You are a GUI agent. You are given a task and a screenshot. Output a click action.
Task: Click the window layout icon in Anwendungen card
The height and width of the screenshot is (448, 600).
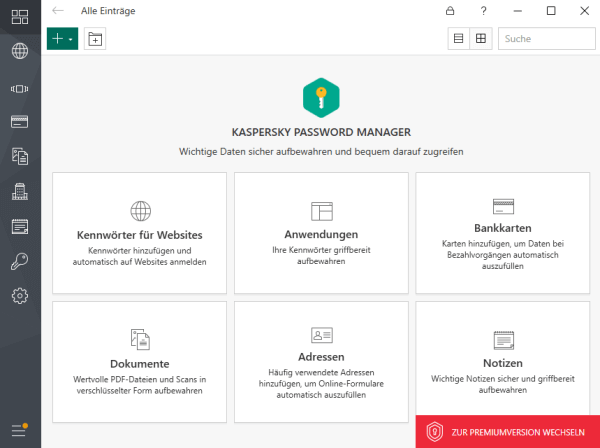point(322,211)
